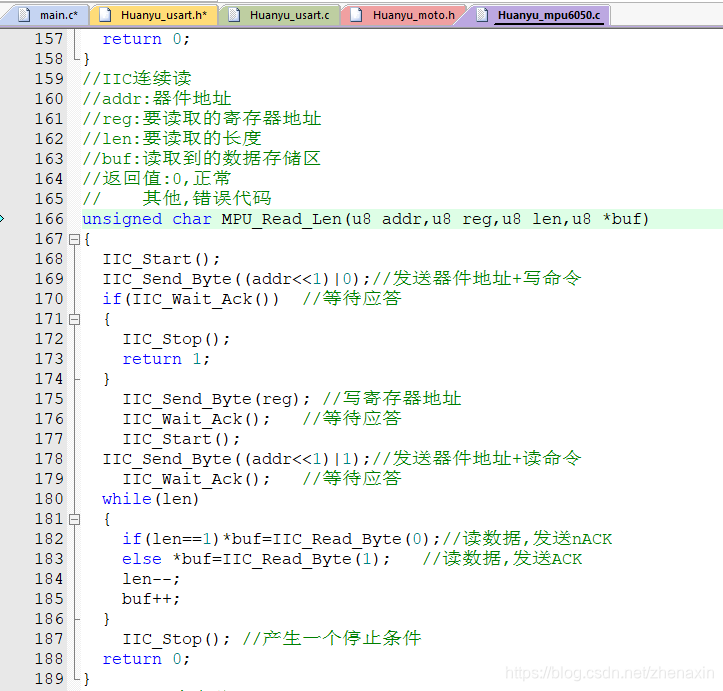The height and width of the screenshot is (691, 723).
Task: Click IIC_Wait_Ack() on line 176
Action: [196, 419]
